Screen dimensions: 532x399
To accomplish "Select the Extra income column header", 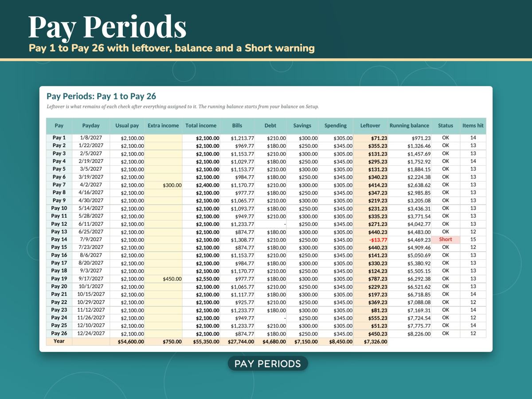I will [163, 125].
